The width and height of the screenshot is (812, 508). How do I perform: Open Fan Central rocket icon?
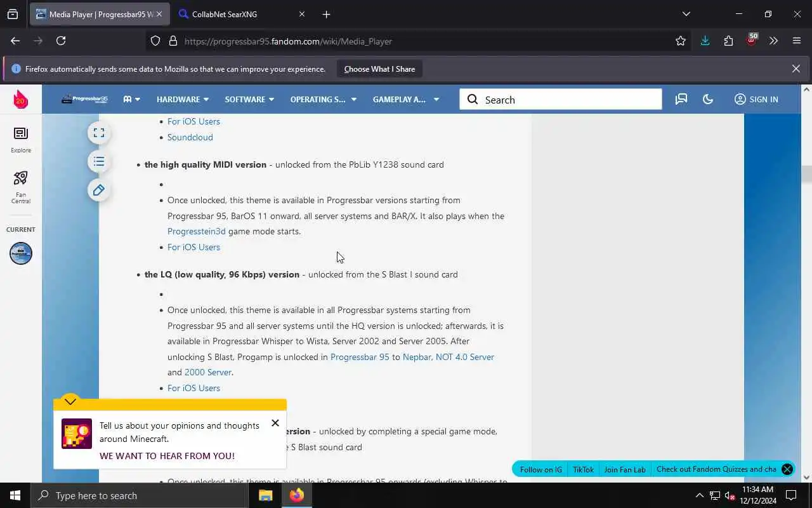(x=20, y=187)
